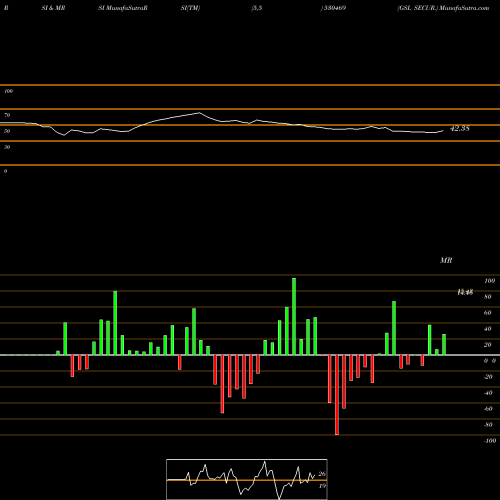Click the MR axis label -60

point(488,409)
